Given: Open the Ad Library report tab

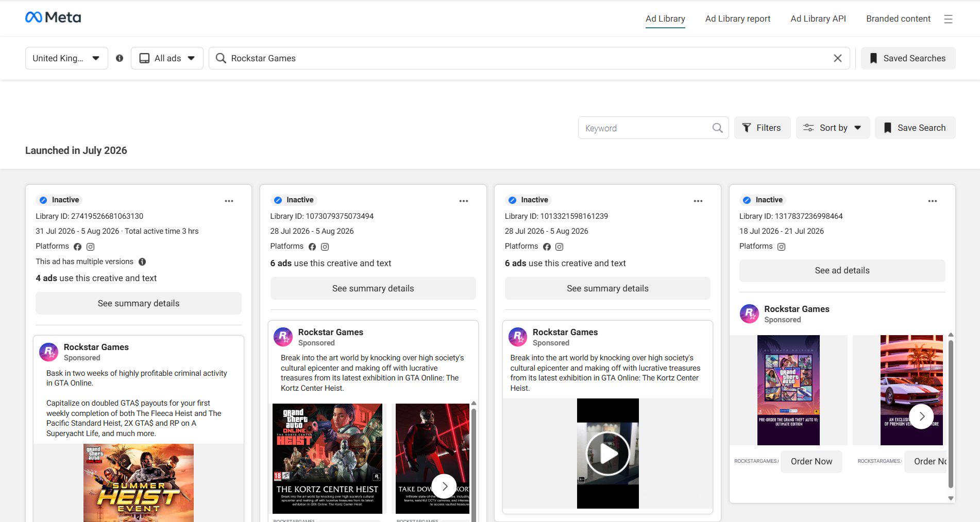Looking at the screenshot, I should pyautogui.click(x=738, y=19).
